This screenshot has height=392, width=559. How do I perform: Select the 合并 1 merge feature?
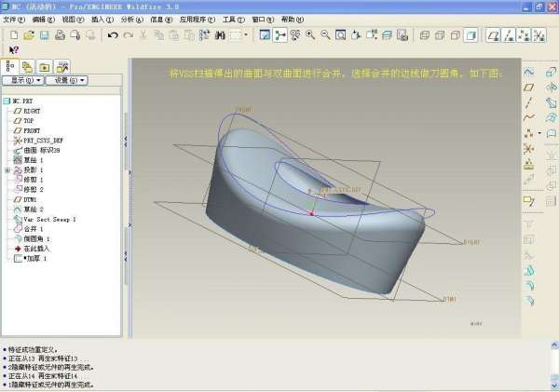point(28,229)
